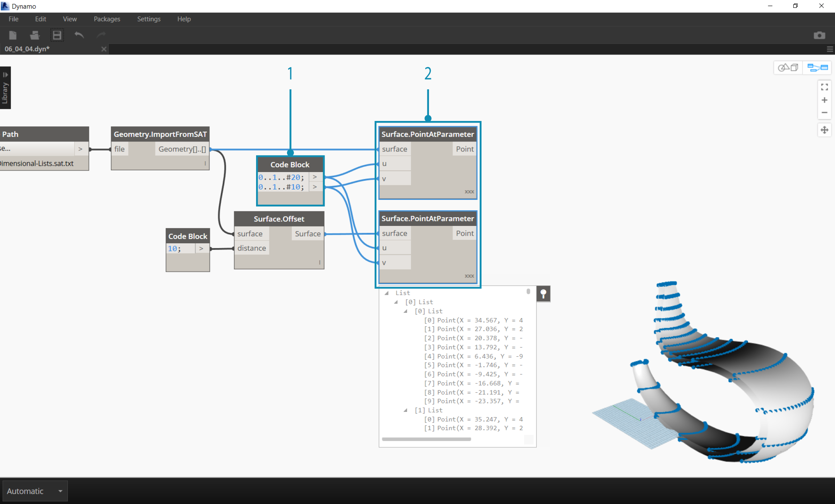Click the 10; code block output port
The height and width of the screenshot is (504, 835).
pos(201,249)
